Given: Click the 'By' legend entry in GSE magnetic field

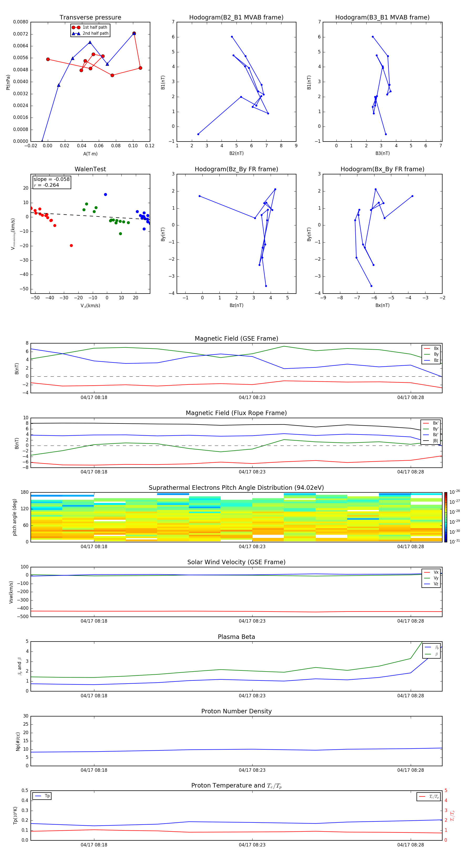Looking at the screenshot, I should coord(431,355).
